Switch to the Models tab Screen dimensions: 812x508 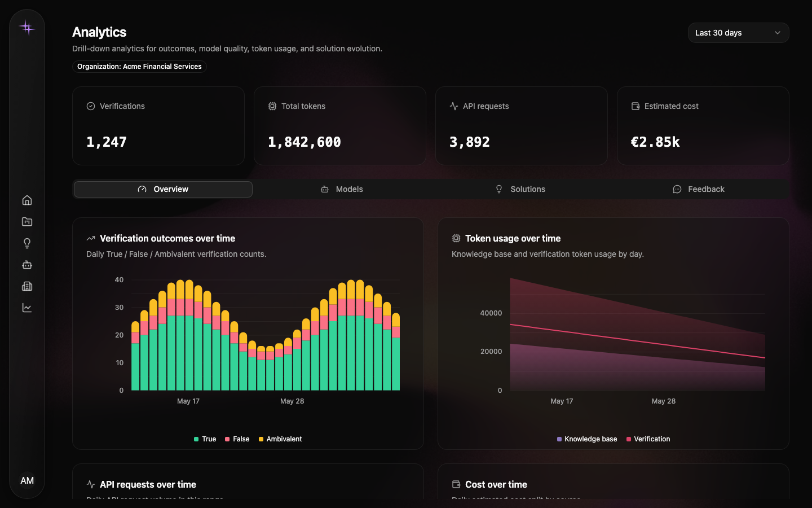342,189
